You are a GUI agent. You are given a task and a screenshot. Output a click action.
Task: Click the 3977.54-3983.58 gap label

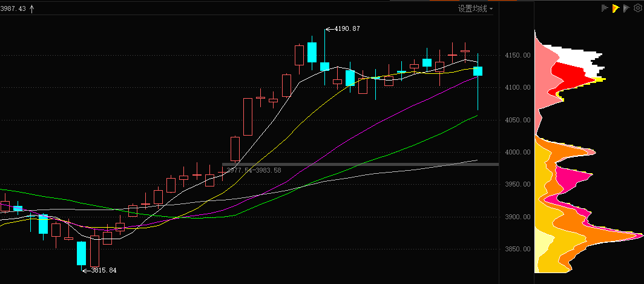pos(254,170)
